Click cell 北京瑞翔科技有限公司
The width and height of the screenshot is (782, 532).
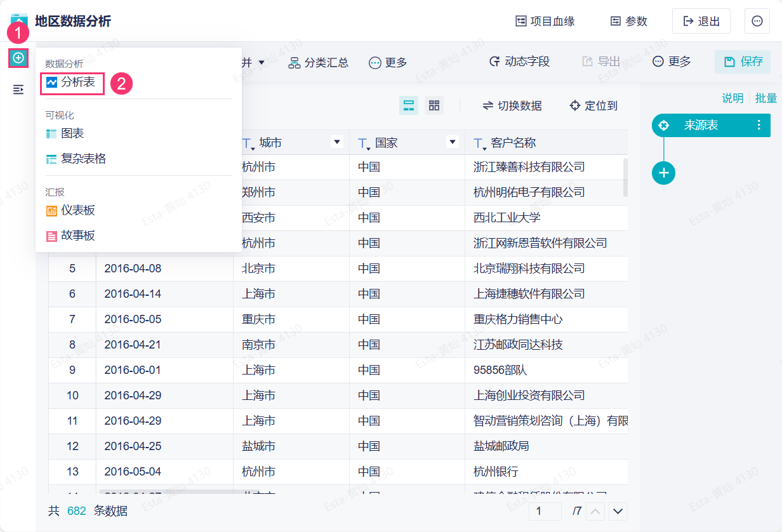click(547, 269)
